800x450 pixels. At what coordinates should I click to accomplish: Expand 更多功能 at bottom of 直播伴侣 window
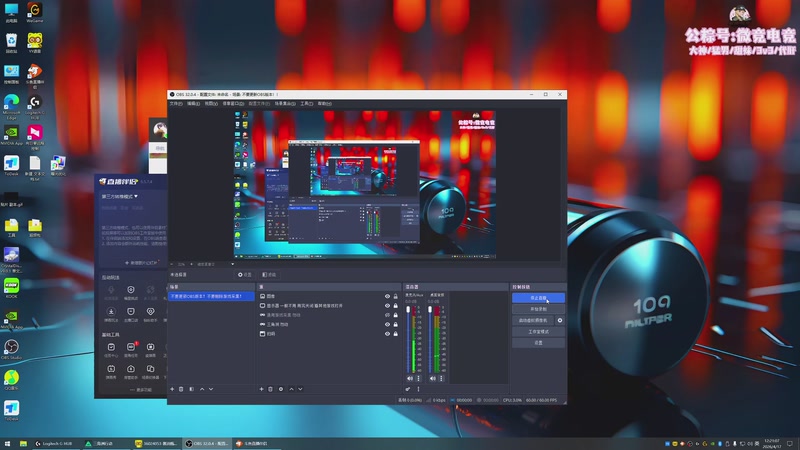141,390
